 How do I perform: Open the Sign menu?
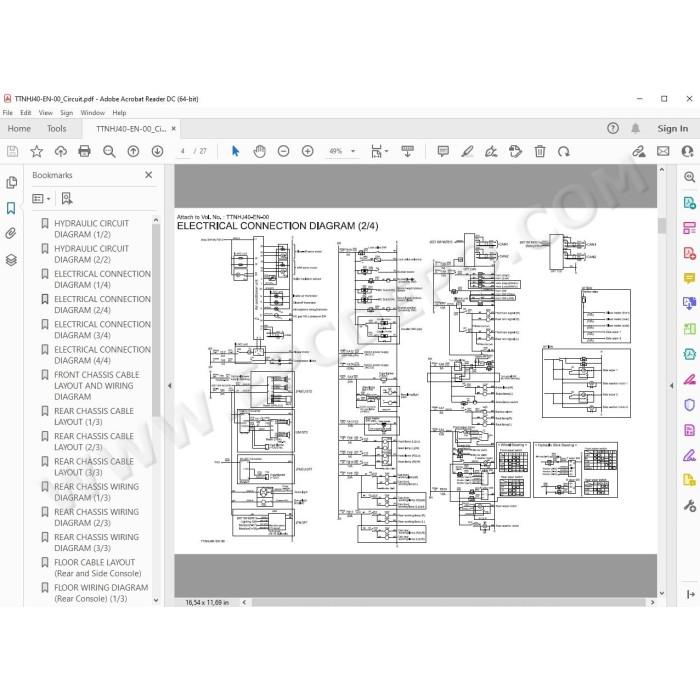[x=67, y=113]
